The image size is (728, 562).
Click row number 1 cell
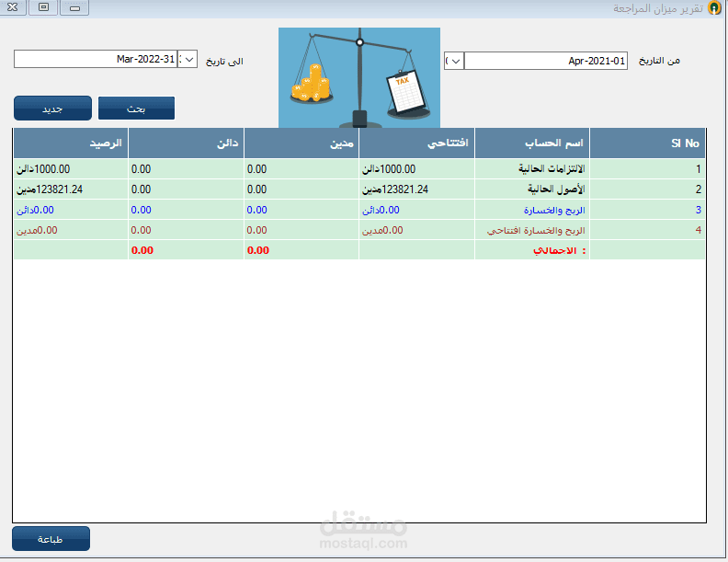click(x=648, y=169)
